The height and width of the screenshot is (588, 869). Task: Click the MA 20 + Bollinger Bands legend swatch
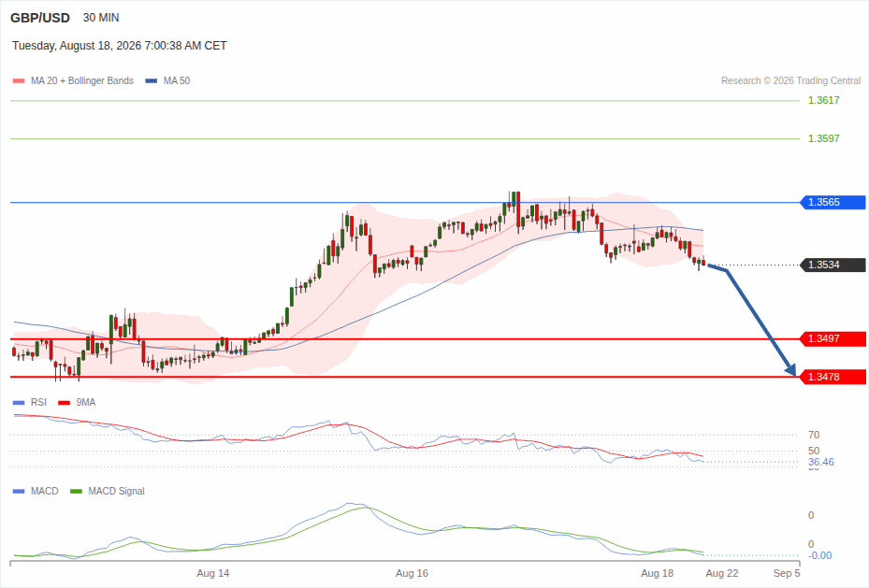[19, 80]
